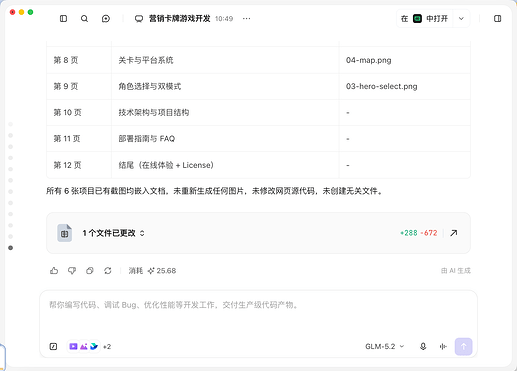Click the 消耗 credits label
Screen dimensions: 517x371
(136, 271)
